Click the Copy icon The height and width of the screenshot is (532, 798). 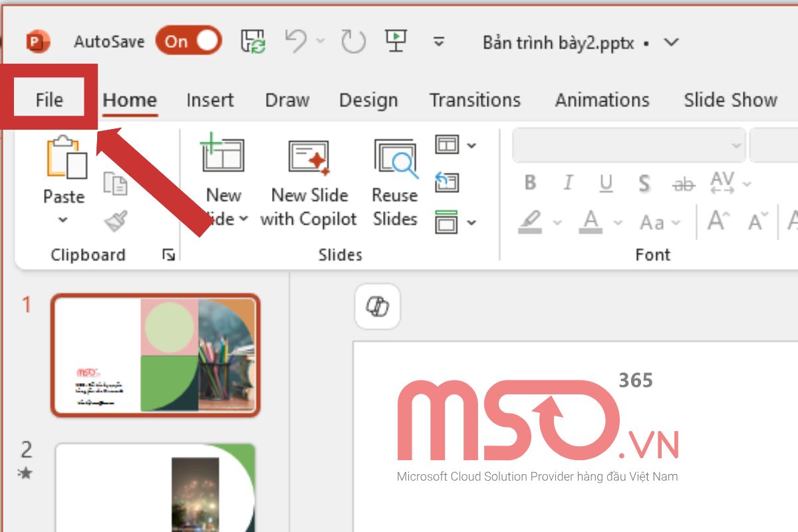point(115,184)
